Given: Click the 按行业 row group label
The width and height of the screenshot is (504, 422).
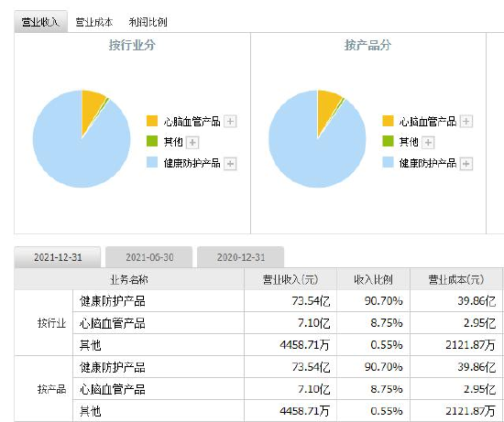Looking at the screenshot, I should tap(51, 323).
